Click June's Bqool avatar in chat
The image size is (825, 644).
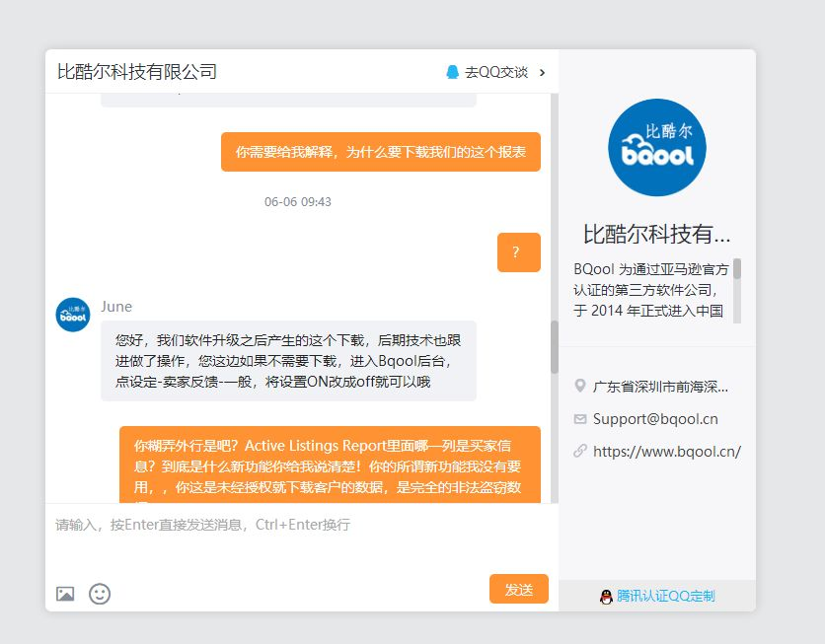(x=73, y=315)
